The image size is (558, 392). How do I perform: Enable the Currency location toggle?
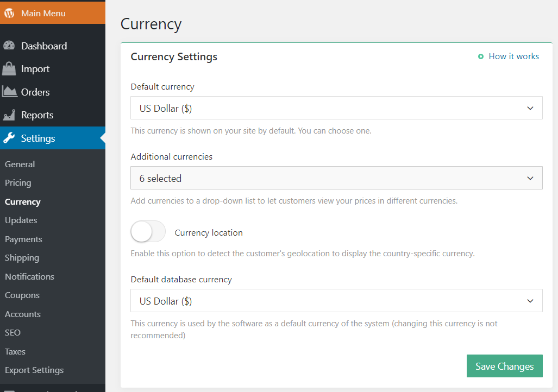(x=148, y=232)
